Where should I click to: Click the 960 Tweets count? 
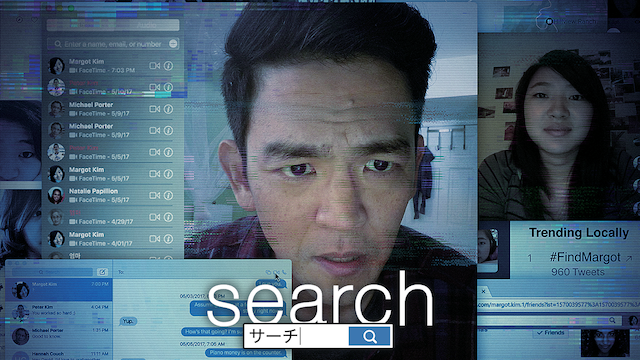tap(578, 272)
